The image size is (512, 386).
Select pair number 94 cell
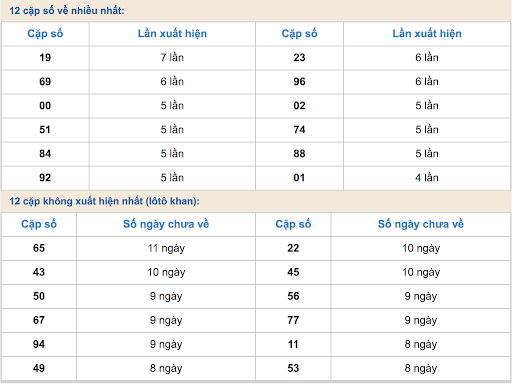(39, 344)
